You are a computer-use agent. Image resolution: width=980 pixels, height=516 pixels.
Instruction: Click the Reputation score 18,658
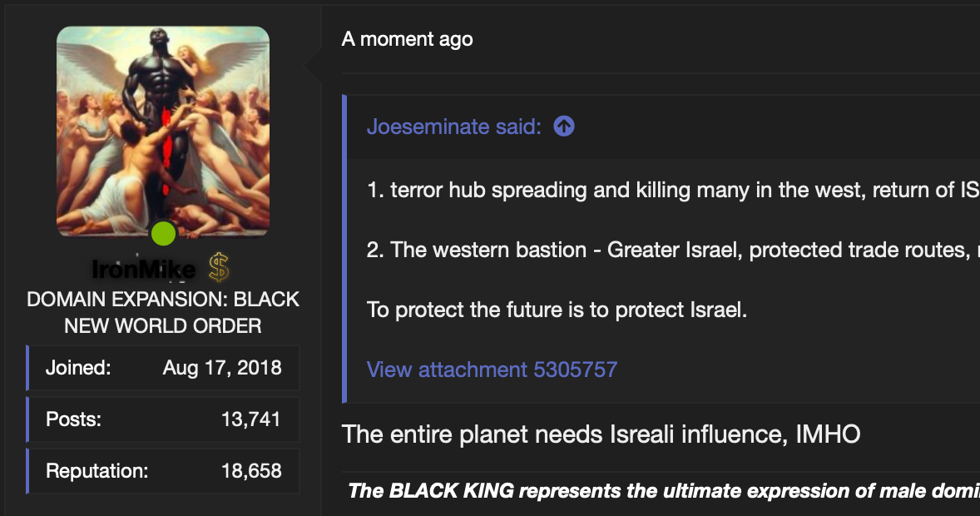[251, 470]
